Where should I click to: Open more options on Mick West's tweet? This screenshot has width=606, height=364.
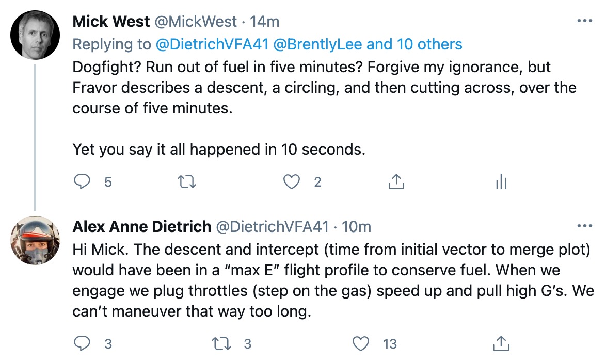(584, 22)
